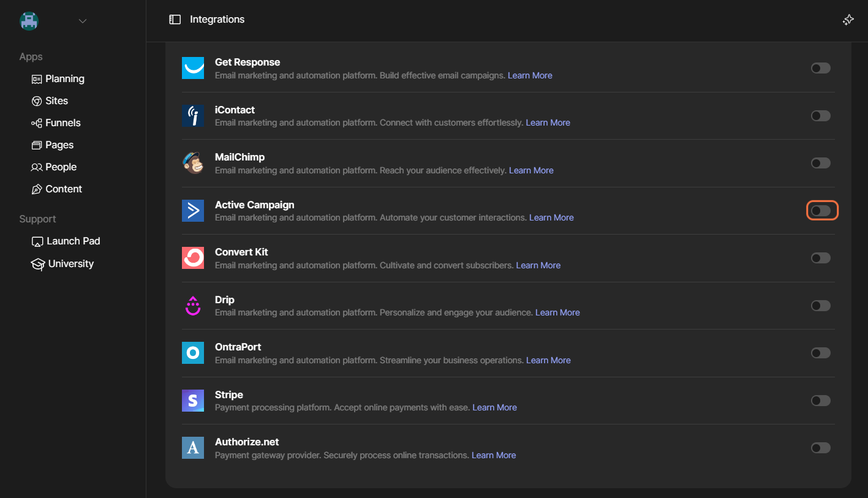The image size is (868, 498).
Task: Enable the Stripe payment toggle
Action: (821, 401)
